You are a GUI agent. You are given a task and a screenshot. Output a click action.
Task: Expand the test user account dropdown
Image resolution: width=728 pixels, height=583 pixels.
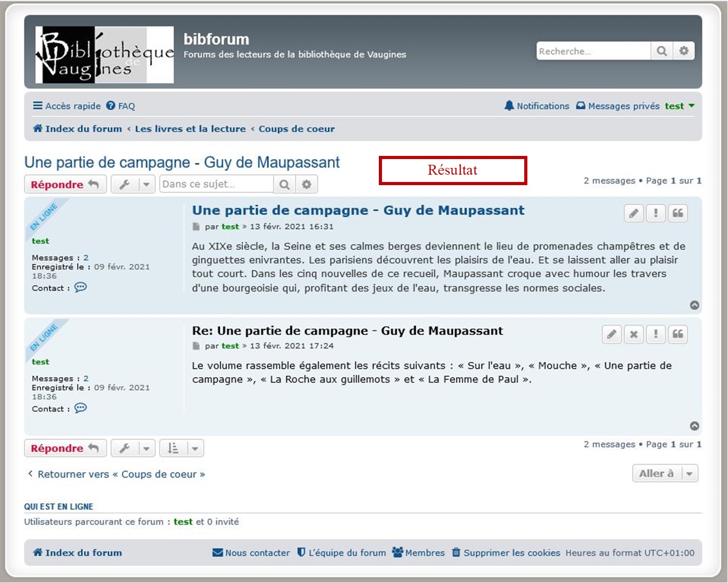680,106
